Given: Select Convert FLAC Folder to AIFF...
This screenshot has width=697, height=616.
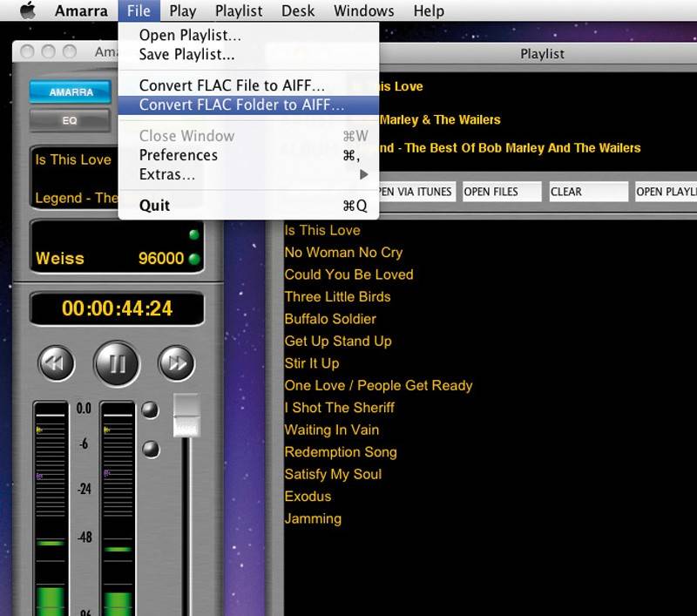Looking at the screenshot, I should [x=248, y=105].
